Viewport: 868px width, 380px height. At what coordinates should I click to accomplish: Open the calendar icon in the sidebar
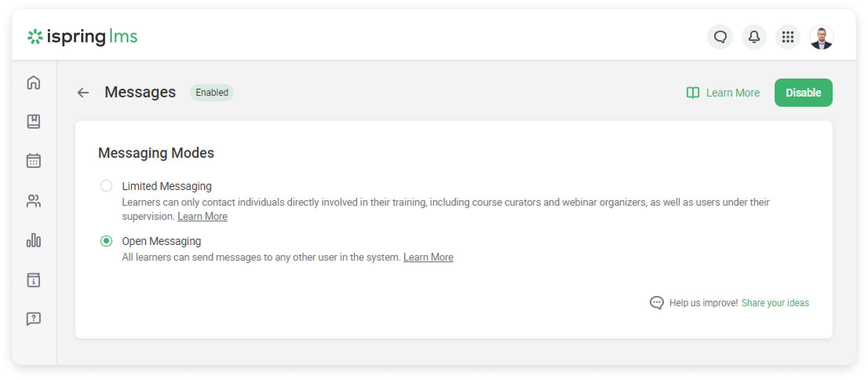(x=34, y=161)
